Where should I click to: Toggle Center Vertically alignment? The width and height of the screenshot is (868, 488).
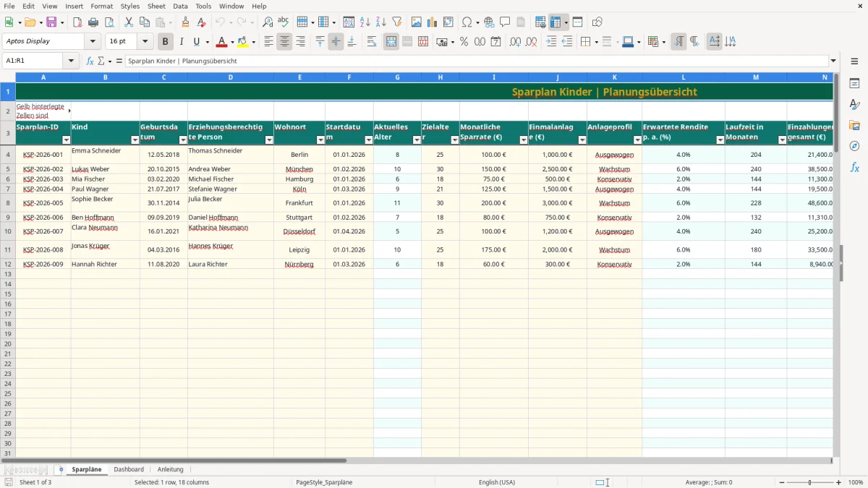(x=336, y=42)
